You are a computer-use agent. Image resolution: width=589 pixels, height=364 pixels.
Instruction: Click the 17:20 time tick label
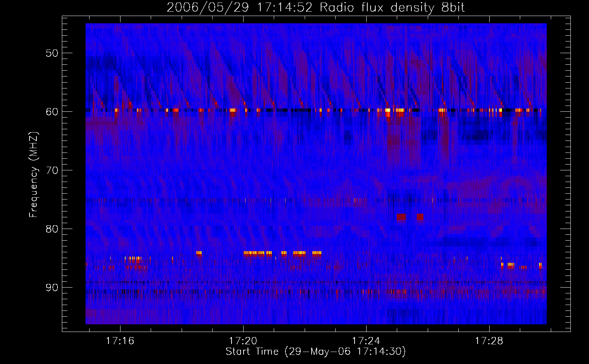point(243,341)
